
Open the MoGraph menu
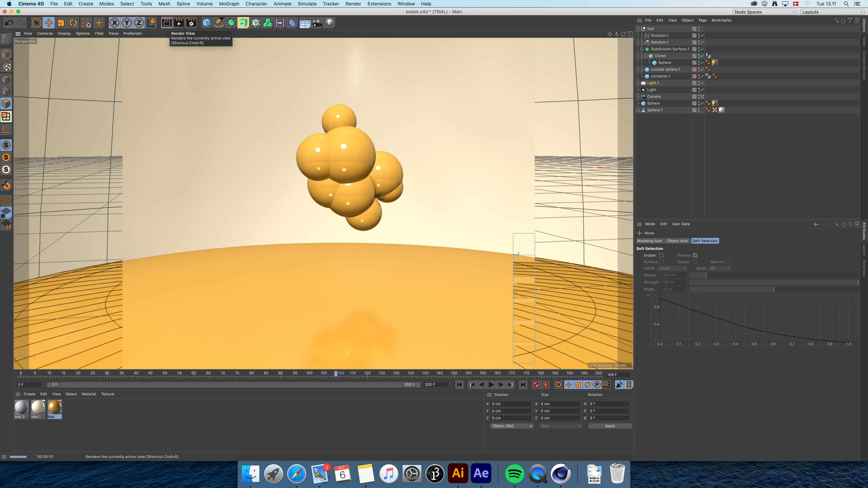coord(229,4)
